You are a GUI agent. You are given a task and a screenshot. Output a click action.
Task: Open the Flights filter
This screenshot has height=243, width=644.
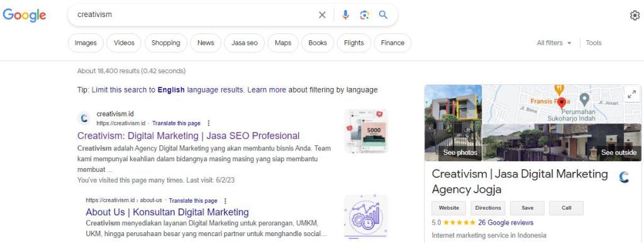point(354,43)
